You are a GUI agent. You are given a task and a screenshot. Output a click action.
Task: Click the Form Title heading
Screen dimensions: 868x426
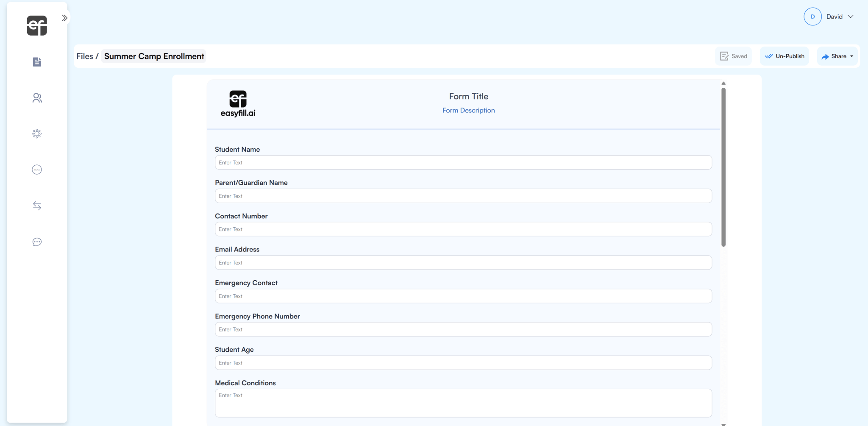point(468,96)
